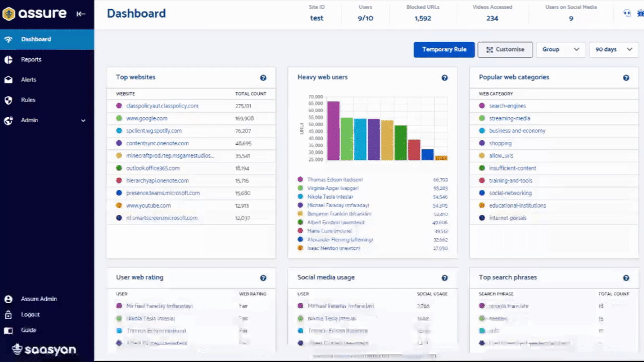This screenshot has height=362, width=644.
Task: Open the Group dropdown
Action: (560, 49)
